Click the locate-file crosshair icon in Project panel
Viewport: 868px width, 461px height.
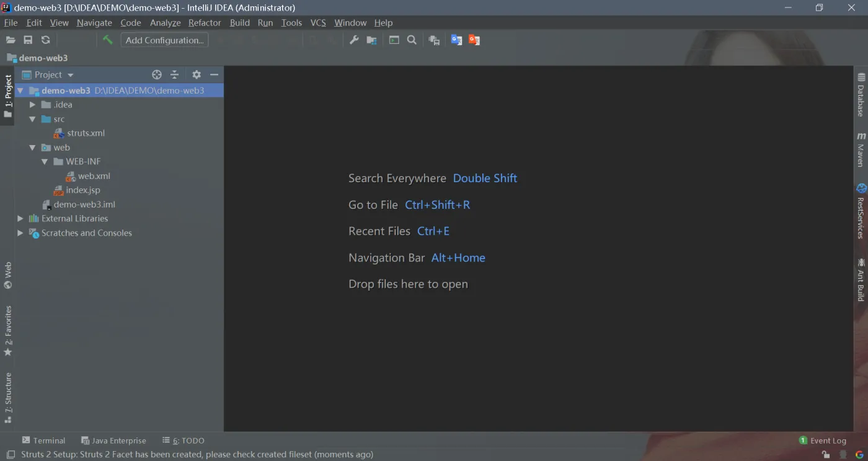click(x=157, y=74)
